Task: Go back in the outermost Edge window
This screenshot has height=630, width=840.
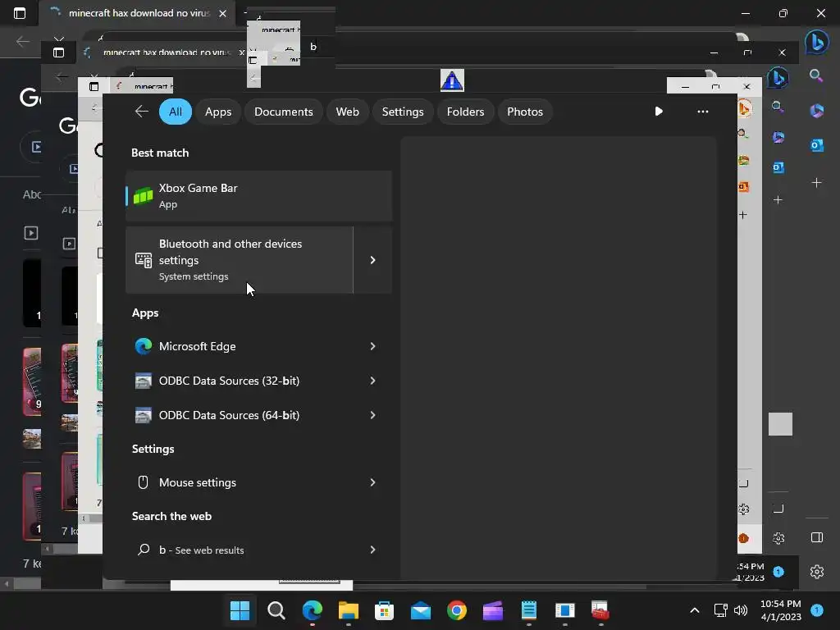Action: point(22,41)
